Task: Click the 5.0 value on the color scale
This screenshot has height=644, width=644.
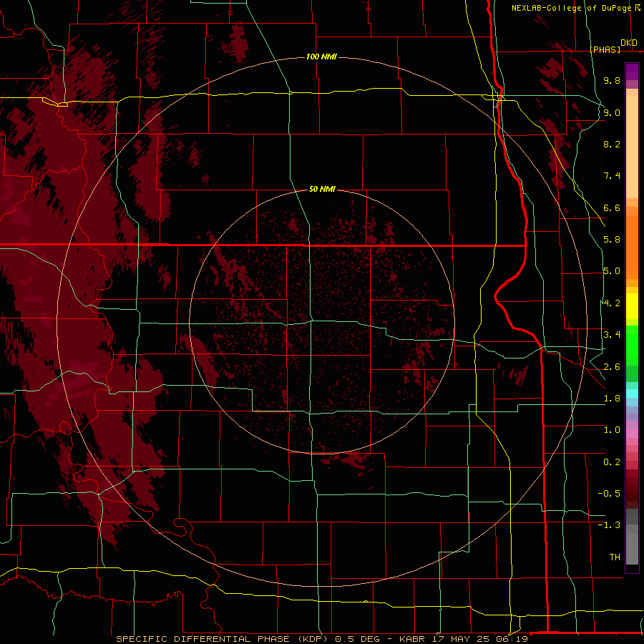Action: point(612,271)
